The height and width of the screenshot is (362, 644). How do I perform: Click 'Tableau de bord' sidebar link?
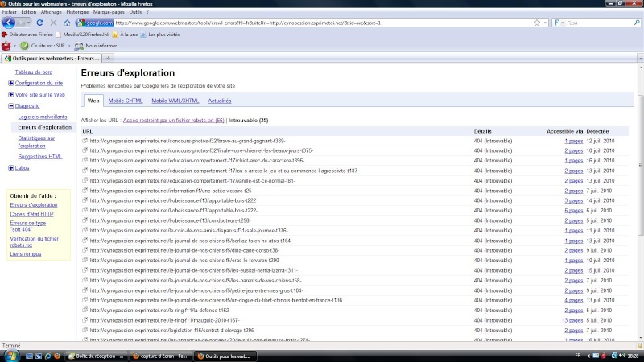[34, 72]
